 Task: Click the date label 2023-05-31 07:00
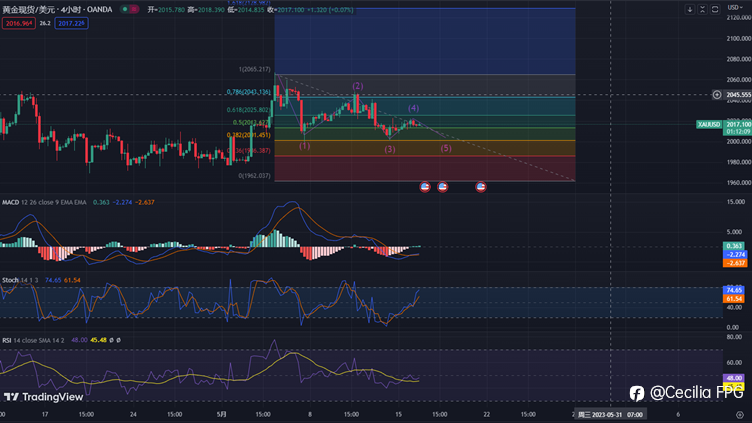611,414
